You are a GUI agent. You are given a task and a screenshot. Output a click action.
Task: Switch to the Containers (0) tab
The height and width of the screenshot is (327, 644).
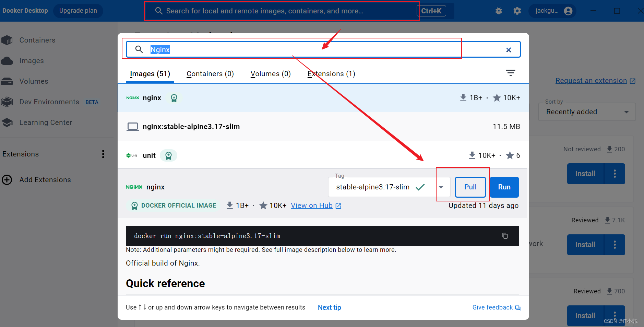[x=210, y=74]
